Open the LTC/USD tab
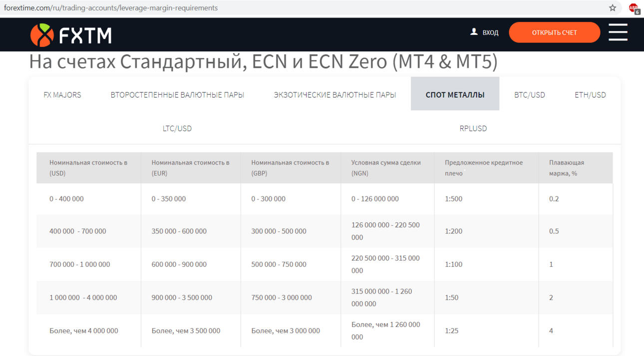 click(177, 128)
